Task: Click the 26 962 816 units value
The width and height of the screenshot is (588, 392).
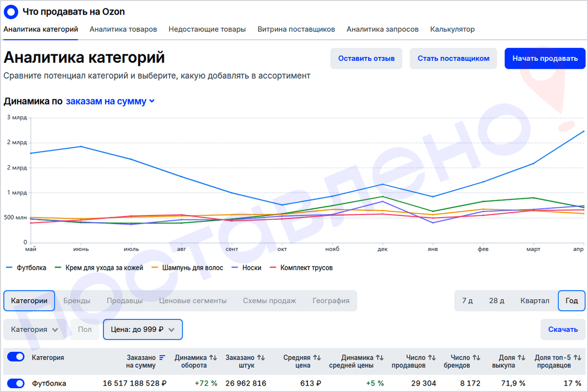Action: coord(246,383)
